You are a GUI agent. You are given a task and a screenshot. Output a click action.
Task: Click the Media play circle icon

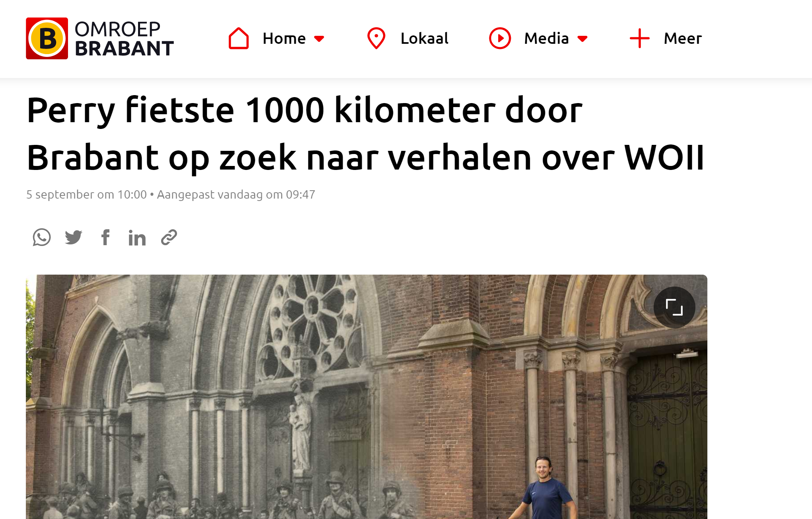tap(500, 39)
